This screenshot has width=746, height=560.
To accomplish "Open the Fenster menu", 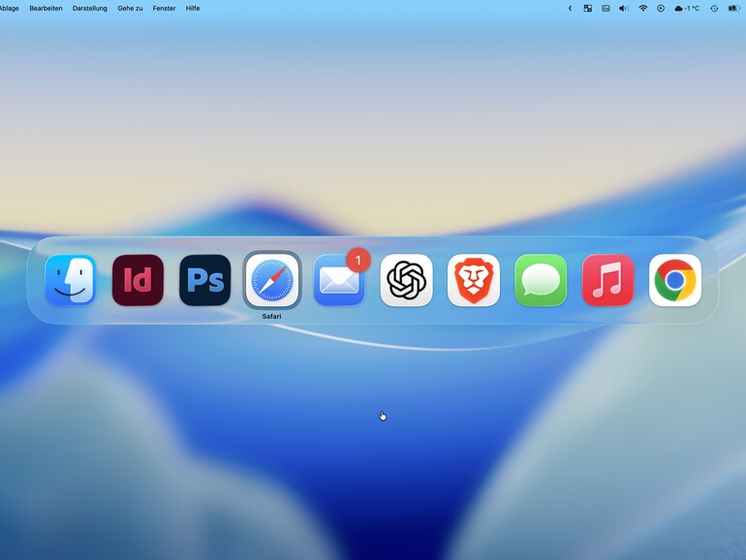I will coord(164,8).
